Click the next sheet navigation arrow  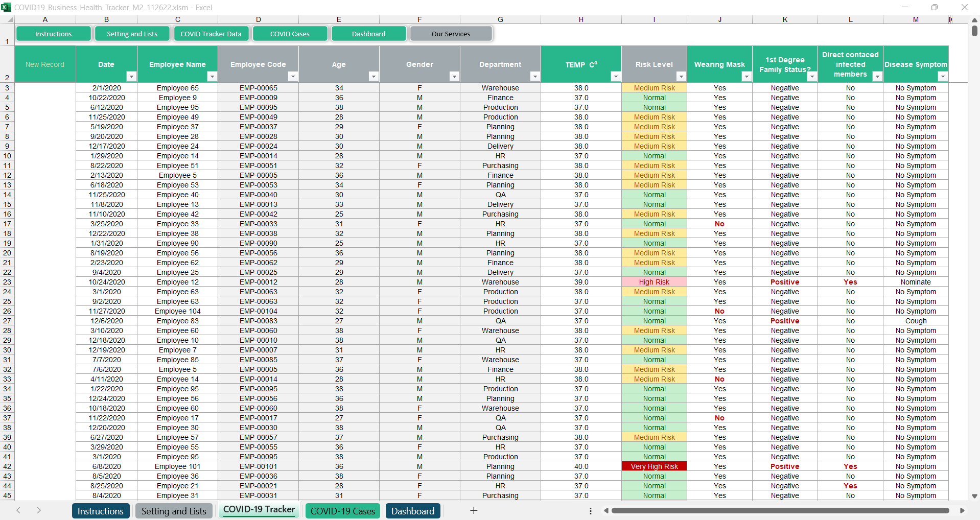[39, 511]
